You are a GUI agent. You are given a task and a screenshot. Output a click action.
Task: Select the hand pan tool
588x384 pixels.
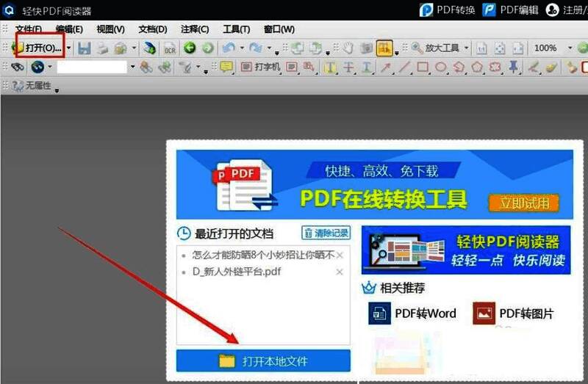[348, 48]
